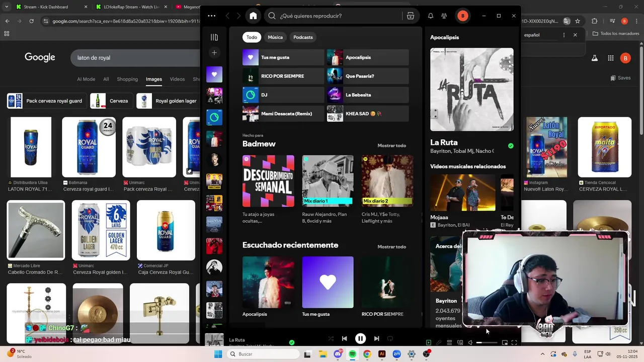Toggle repeat in Spotify player
This screenshot has width=644, height=362.
(x=390, y=338)
